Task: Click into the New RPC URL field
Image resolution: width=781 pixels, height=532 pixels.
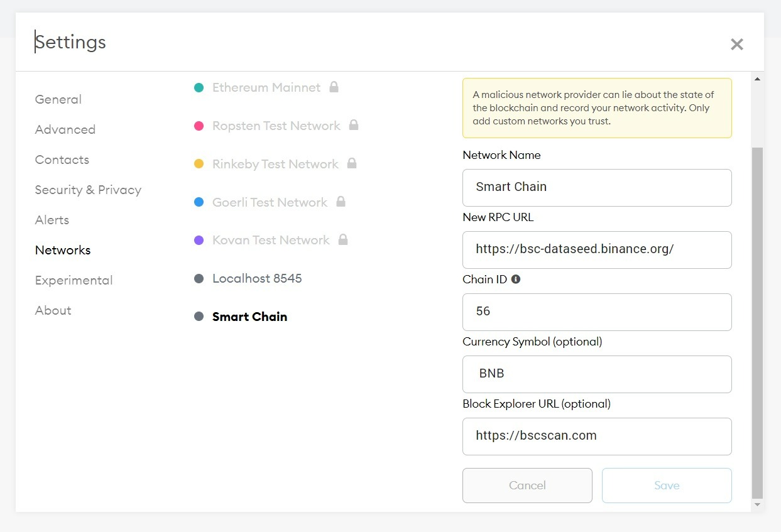Action: tap(597, 249)
